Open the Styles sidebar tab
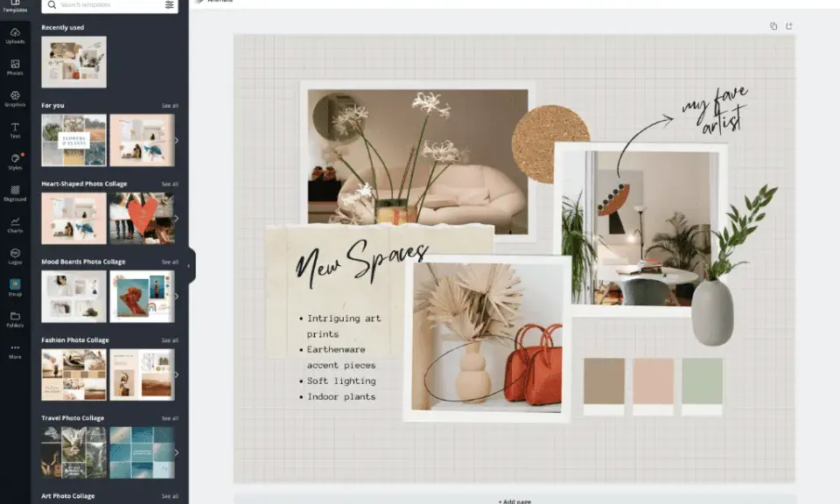840x504 pixels. pyautogui.click(x=15, y=162)
